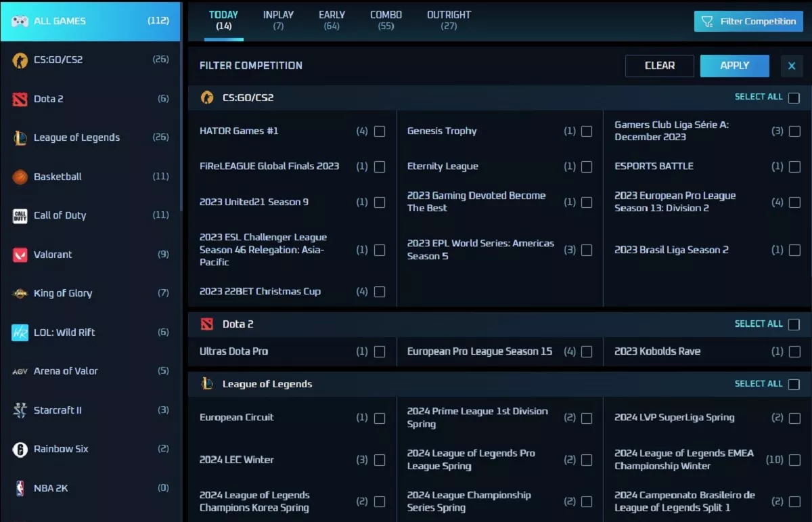Click the CS:GO/CS2 sidebar icon

pos(20,60)
